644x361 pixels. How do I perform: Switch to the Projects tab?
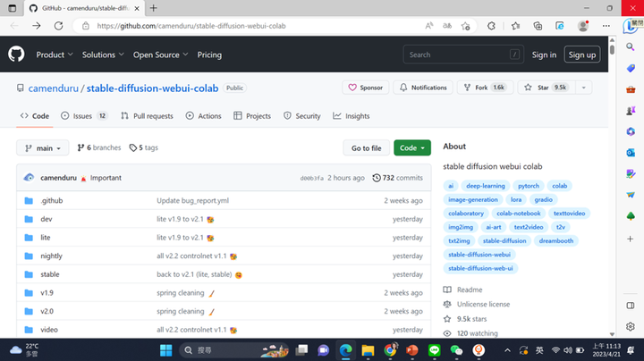tap(252, 116)
